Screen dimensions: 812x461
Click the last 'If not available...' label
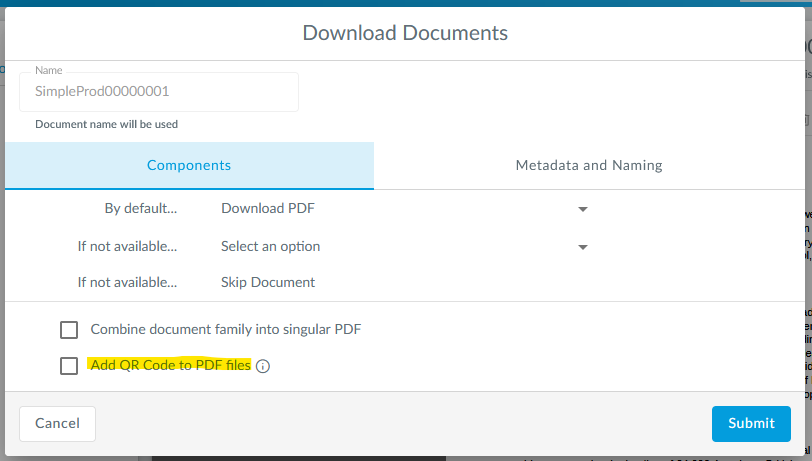coord(127,282)
